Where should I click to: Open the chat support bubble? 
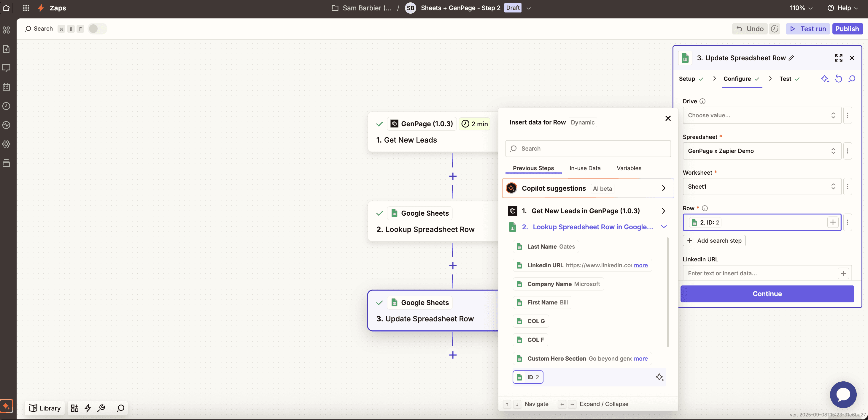coord(843,395)
